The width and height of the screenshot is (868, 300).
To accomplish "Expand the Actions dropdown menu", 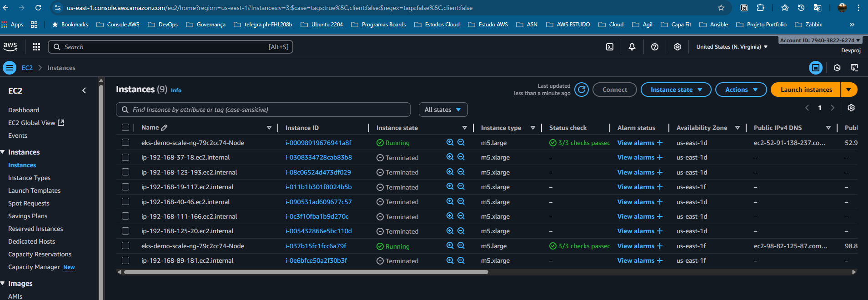I will [x=741, y=90].
